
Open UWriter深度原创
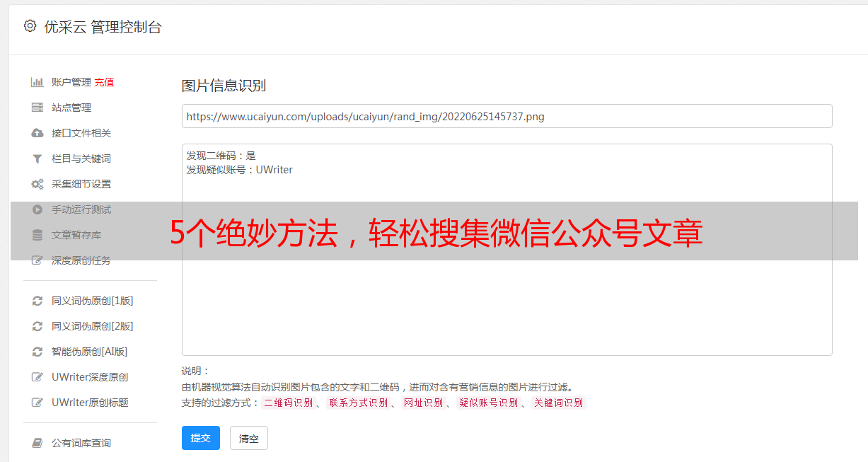coord(90,377)
